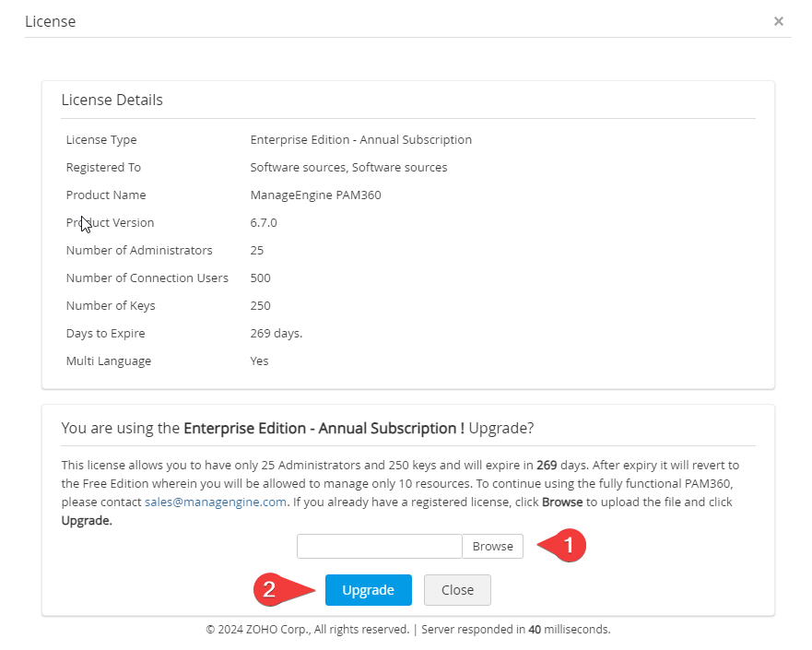This screenshot has width=812, height=650.
Task: Click the blue Upgrade button
Action: click(x=368, y=590)
